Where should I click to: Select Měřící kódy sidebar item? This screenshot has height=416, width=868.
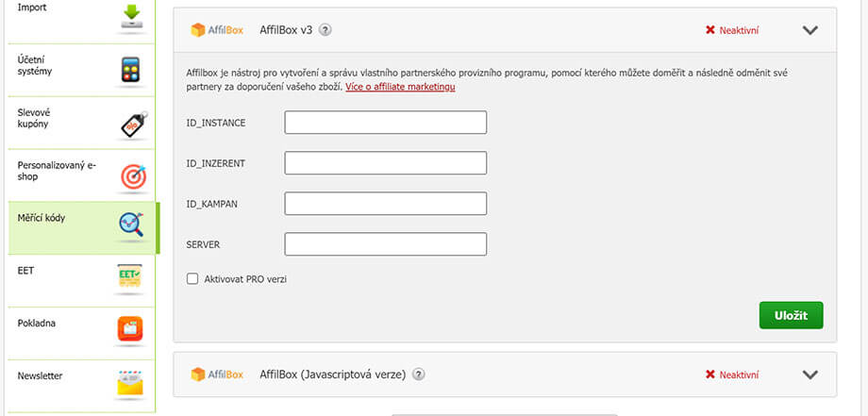coord(83,228)
